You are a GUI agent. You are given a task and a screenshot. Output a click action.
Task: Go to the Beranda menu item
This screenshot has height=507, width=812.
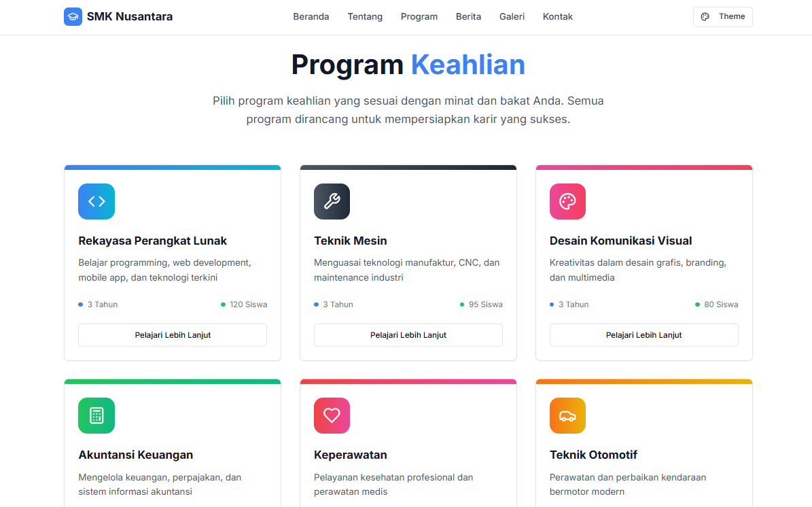pyautogui.click(x=311, y=17)
